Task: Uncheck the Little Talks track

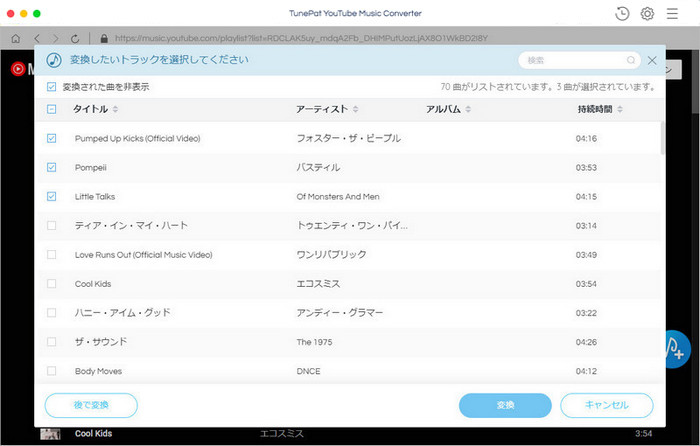Action: coord(51,196)
